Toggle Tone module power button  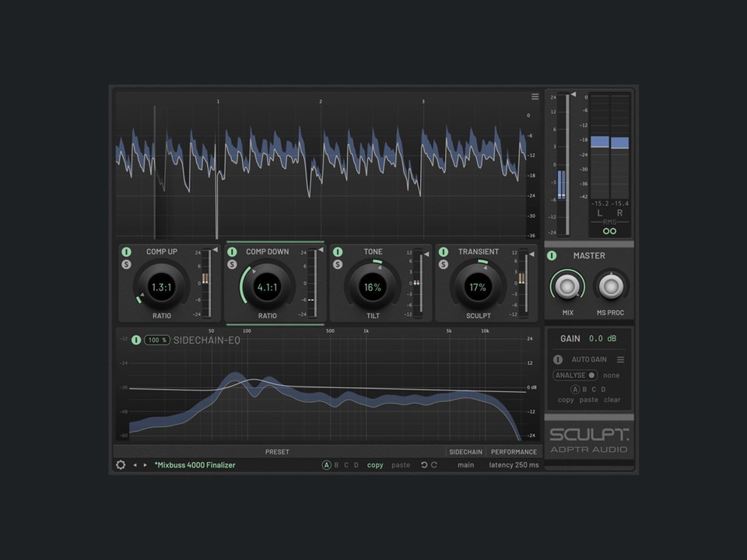338,251
